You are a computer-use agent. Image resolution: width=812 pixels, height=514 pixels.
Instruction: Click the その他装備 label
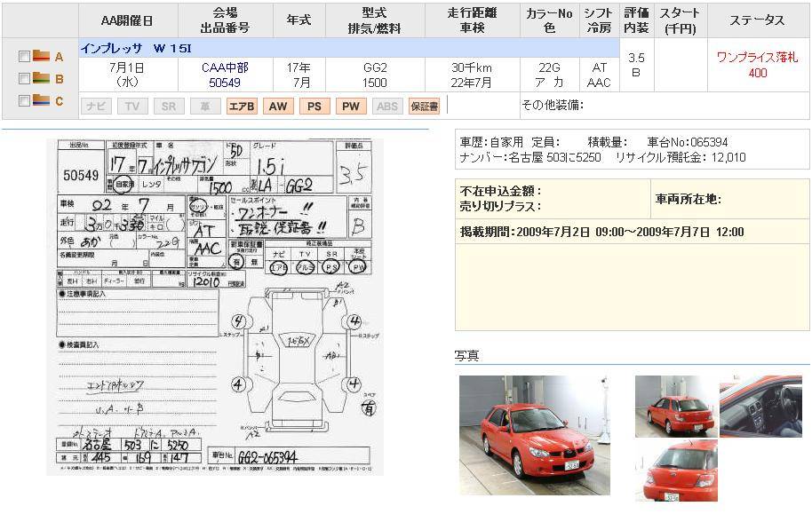pyautogui.click(x=553, y=105)
